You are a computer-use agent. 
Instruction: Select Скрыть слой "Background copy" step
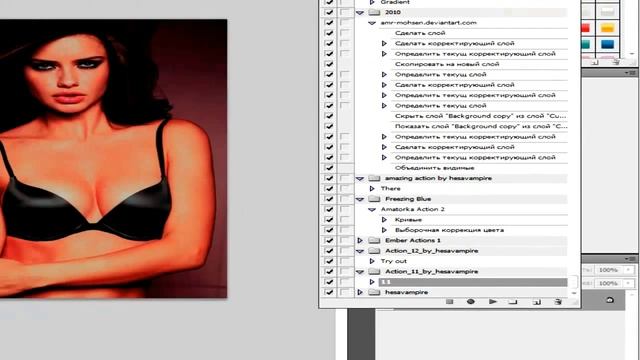click(480, 116)
